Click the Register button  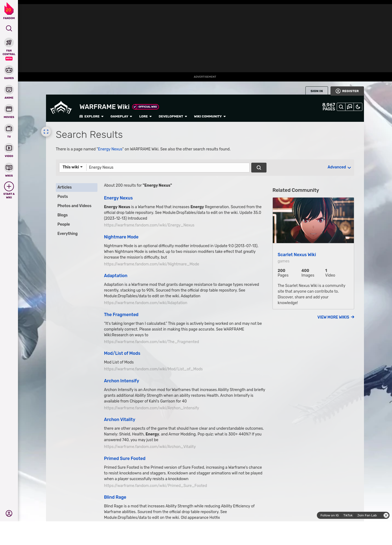[347, 91]
